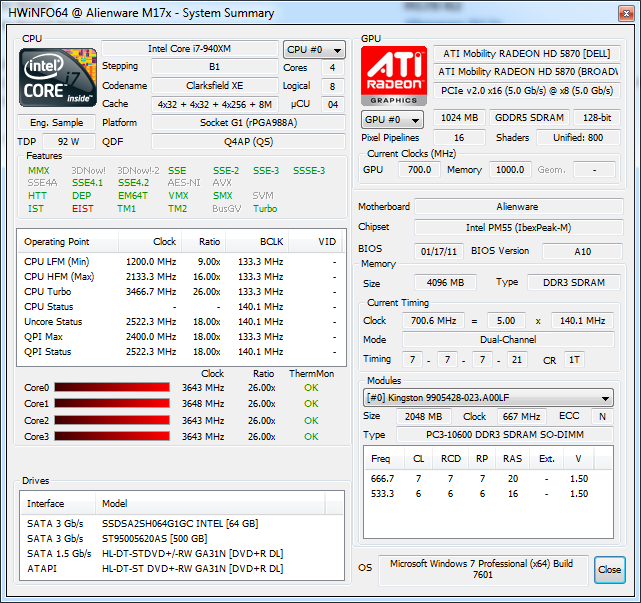Expand the Kingston 9905428-023.A00LF module dropdown
Image resolution: width=641 pixels, height=603 pixels.
click(488, 397)
